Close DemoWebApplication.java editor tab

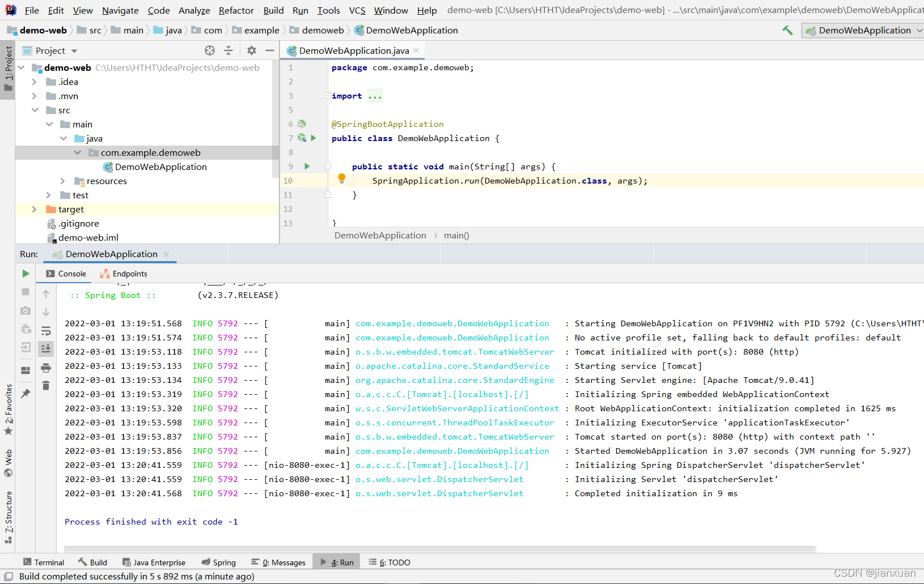pyautogui.click(x=416, y=50)
